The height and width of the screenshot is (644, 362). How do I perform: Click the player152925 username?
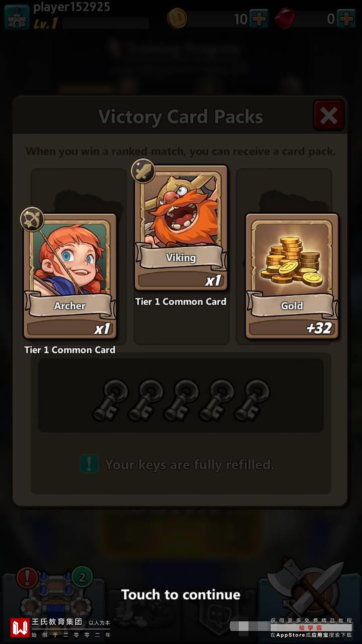(72, 7)
